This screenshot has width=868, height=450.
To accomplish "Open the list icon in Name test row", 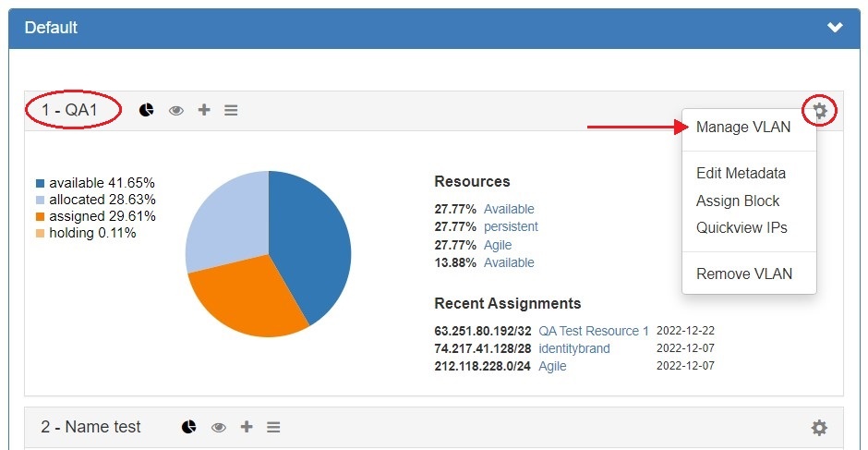I will tap(273, 427).
